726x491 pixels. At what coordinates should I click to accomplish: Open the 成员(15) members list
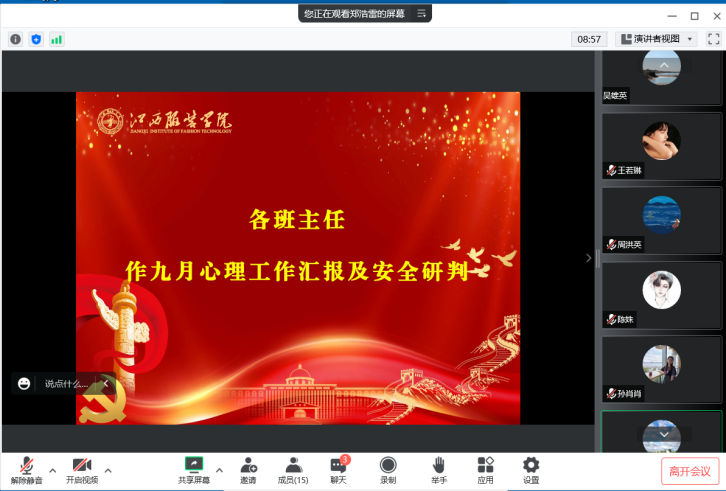[293, 465]
